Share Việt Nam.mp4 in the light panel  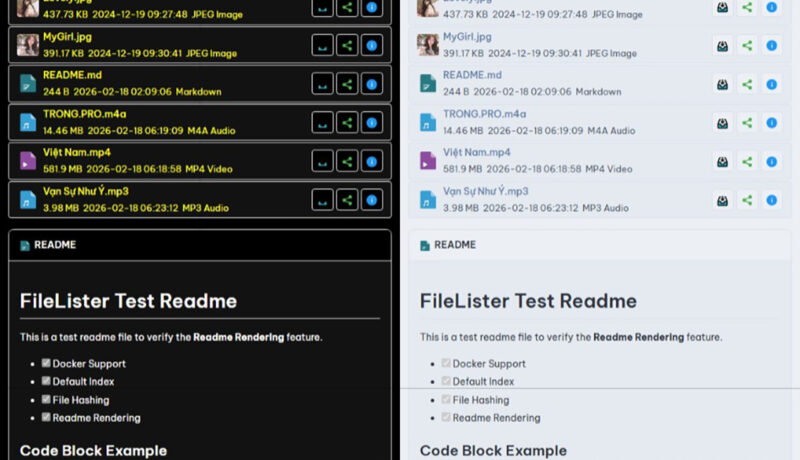747,162
